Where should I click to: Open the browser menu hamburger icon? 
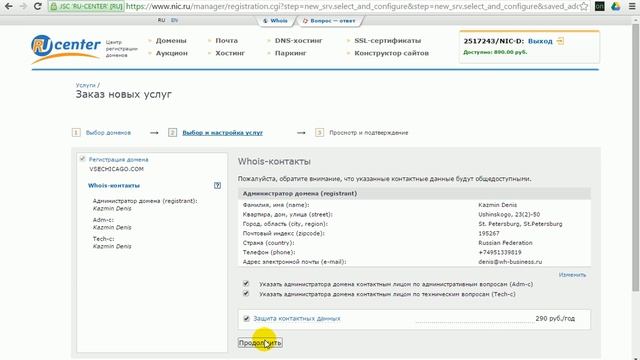[x=632, y=6]
